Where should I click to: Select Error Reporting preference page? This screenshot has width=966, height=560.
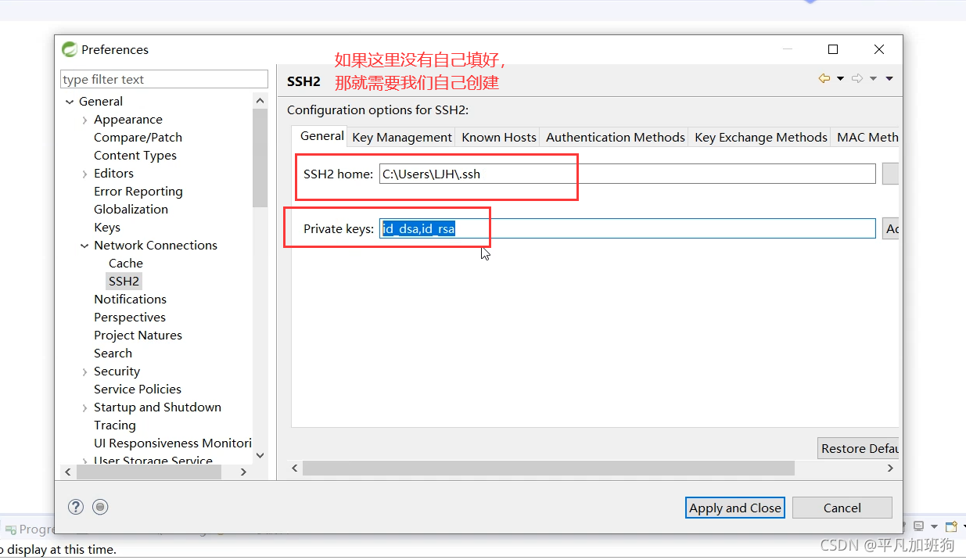pos(138,192)
